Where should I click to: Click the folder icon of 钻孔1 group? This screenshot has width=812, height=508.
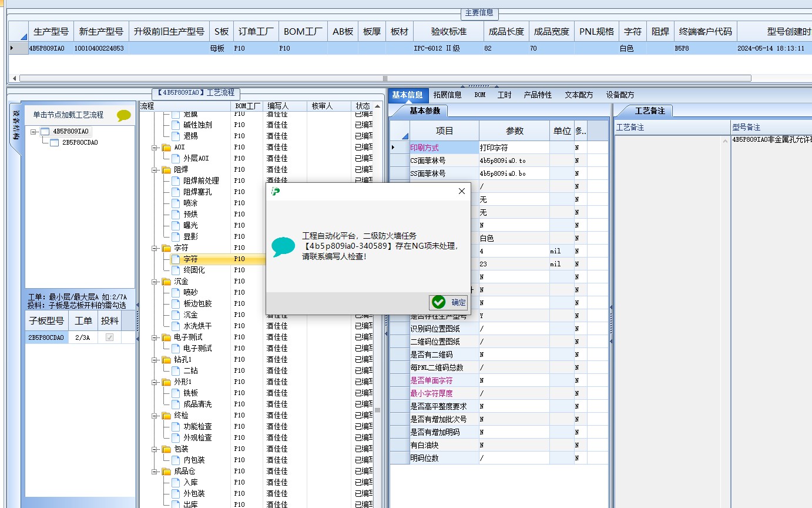click(166, 359)
